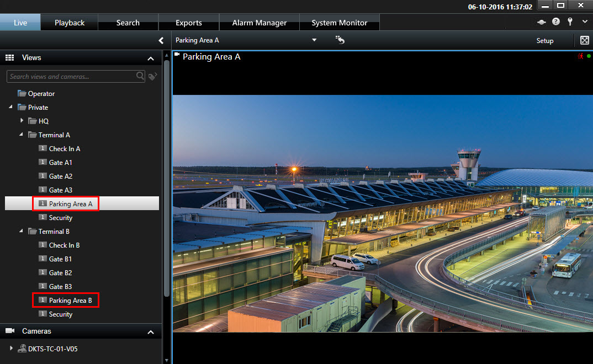This screenshot has width=593, height=364.
Task: Click the status indicator icon beside Help
Action: (542, 23)
